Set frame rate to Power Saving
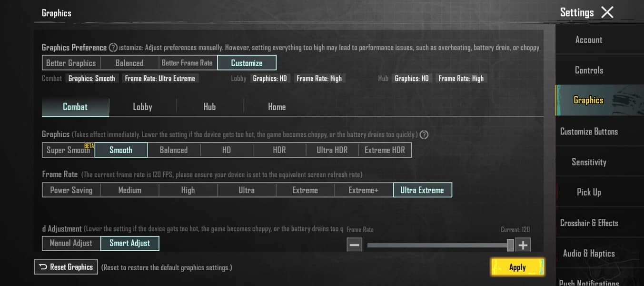The image size is (644, 286). click(x=71, y=190)
